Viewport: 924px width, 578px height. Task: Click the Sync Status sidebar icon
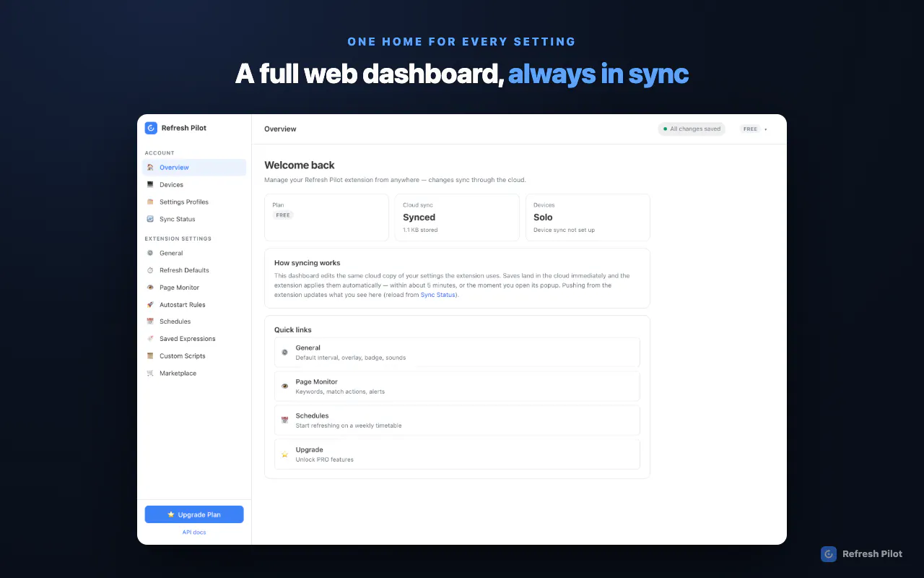click(150, 219)
